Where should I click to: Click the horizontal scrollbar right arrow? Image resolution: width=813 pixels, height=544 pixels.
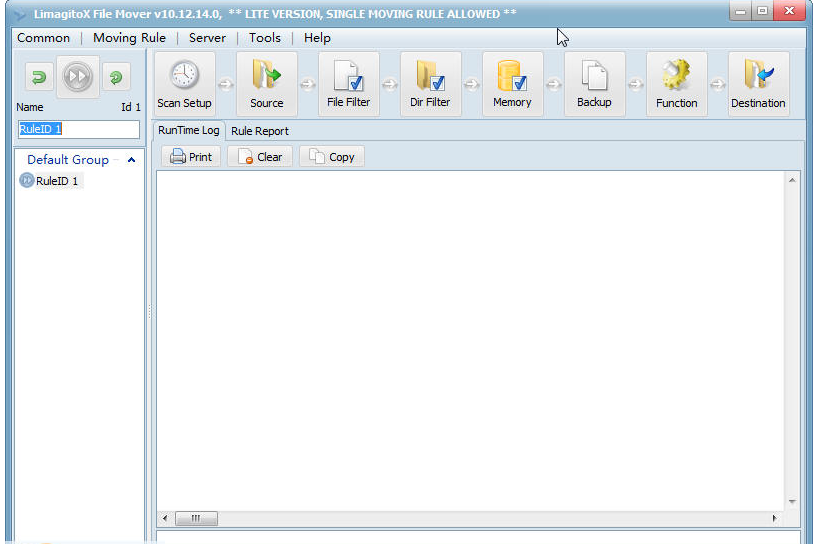click(x=775, y=518)
